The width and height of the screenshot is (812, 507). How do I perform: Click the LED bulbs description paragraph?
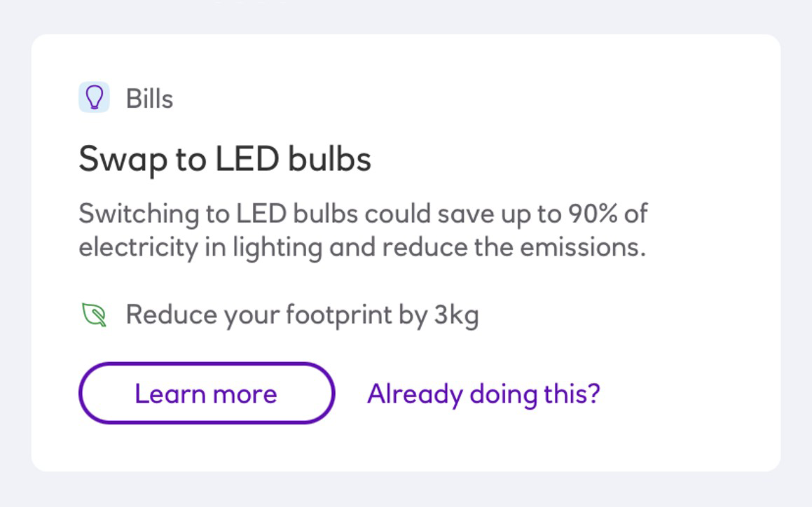click(x=363, y=230)
